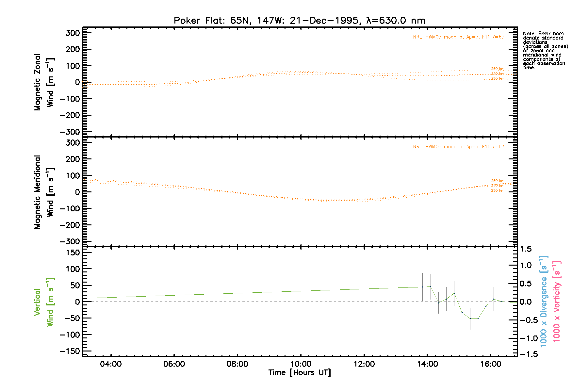Click the '260 km' label in zonal panel
588x392 pixels.
498,69
